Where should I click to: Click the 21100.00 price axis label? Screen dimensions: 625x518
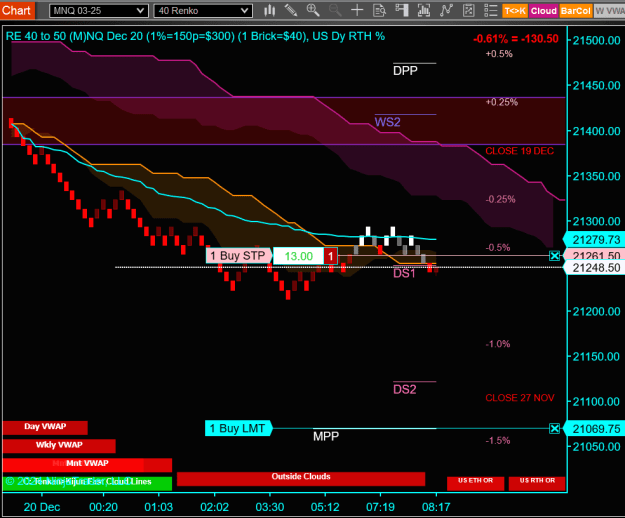(596, 402)
